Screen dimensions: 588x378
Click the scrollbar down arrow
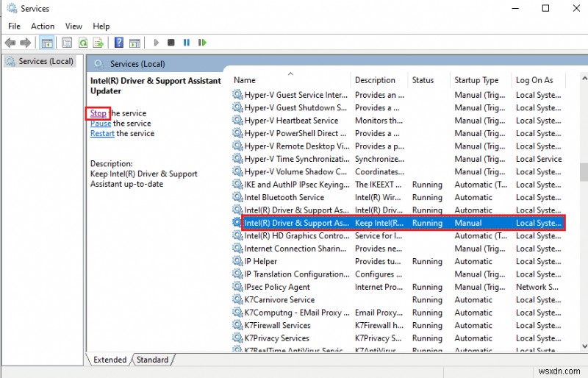click(584, 346)
